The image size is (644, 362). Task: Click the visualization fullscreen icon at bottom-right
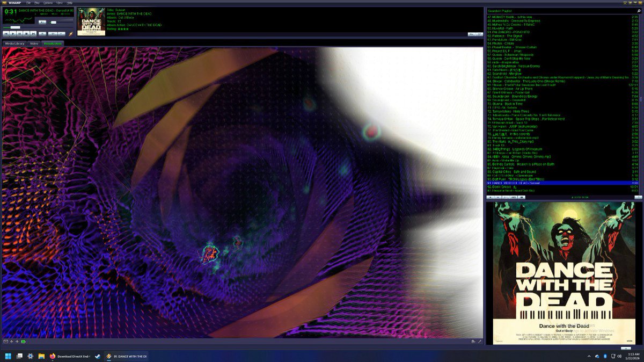click(x=479, y=342)
